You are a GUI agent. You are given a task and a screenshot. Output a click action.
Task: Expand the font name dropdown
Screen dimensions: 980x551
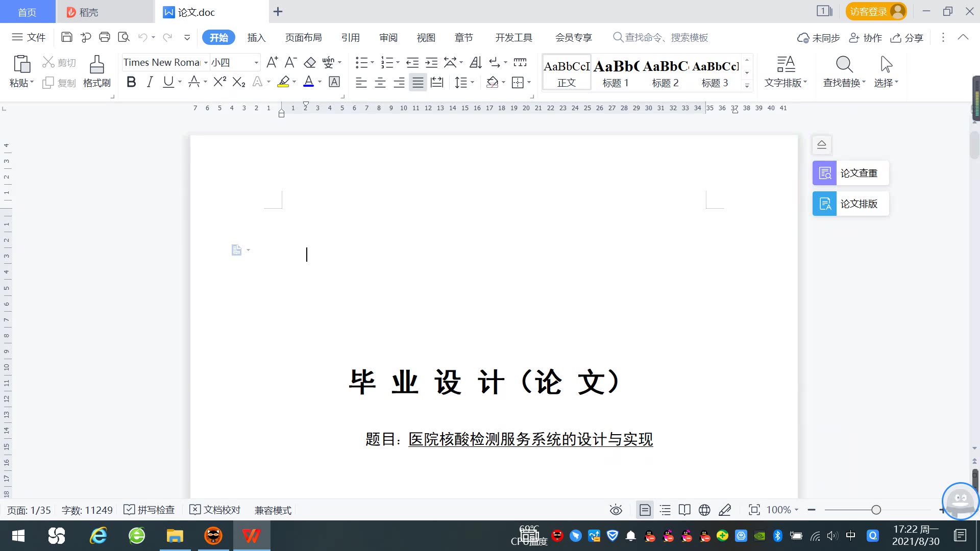pyautogui.click(x=206, y=62)
